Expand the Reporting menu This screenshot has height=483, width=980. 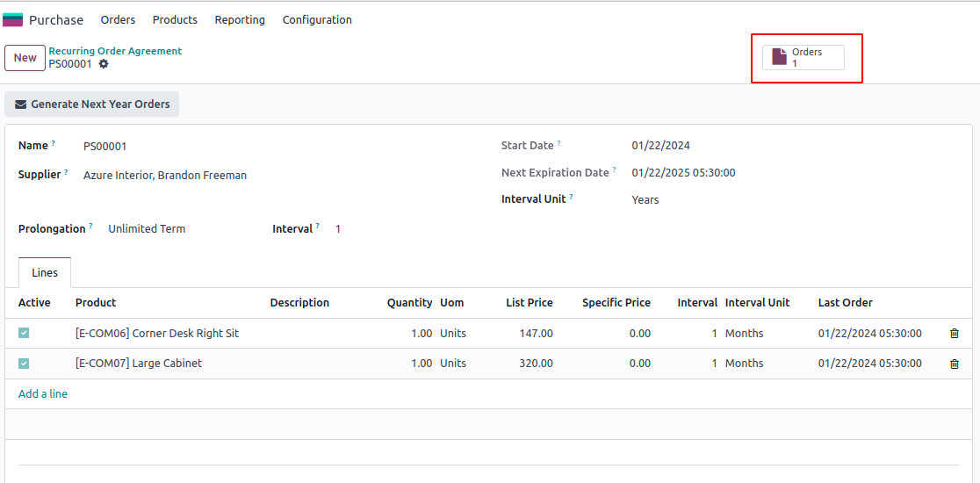240,19
